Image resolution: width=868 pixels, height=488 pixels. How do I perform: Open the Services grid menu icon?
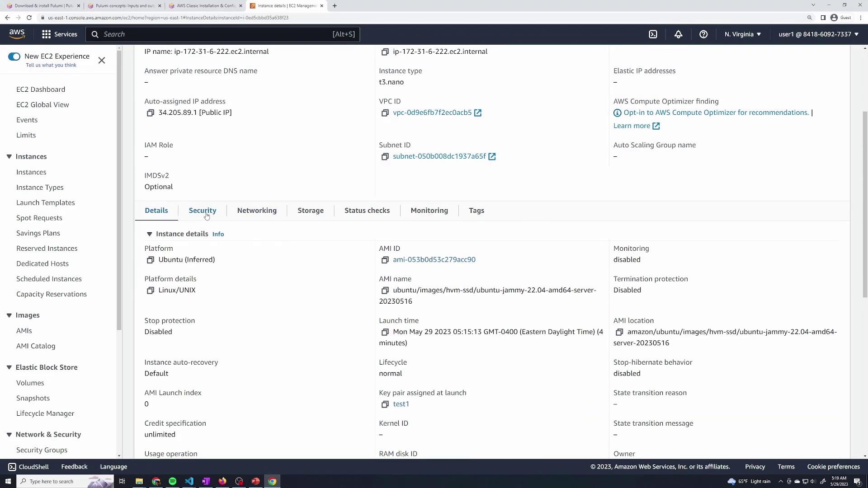coord(46,34)
